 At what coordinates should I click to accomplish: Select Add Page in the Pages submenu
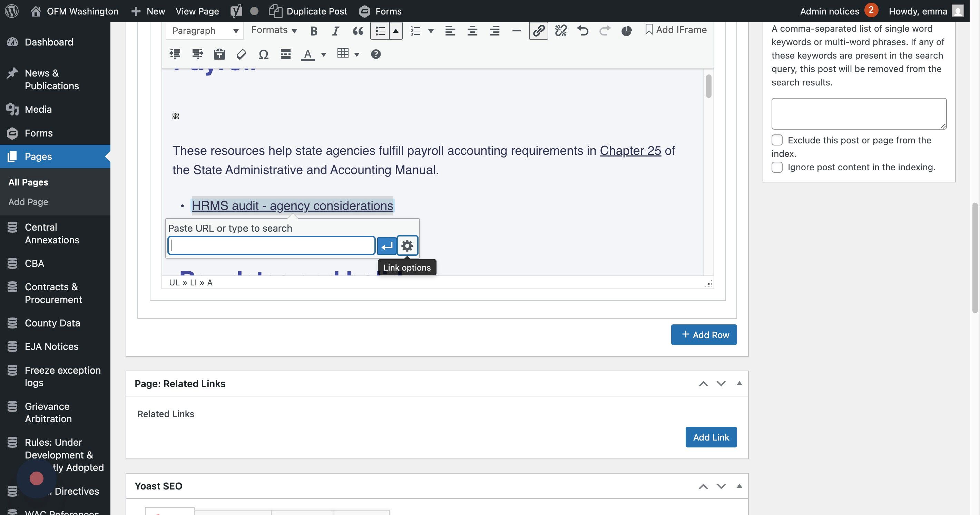28,202
